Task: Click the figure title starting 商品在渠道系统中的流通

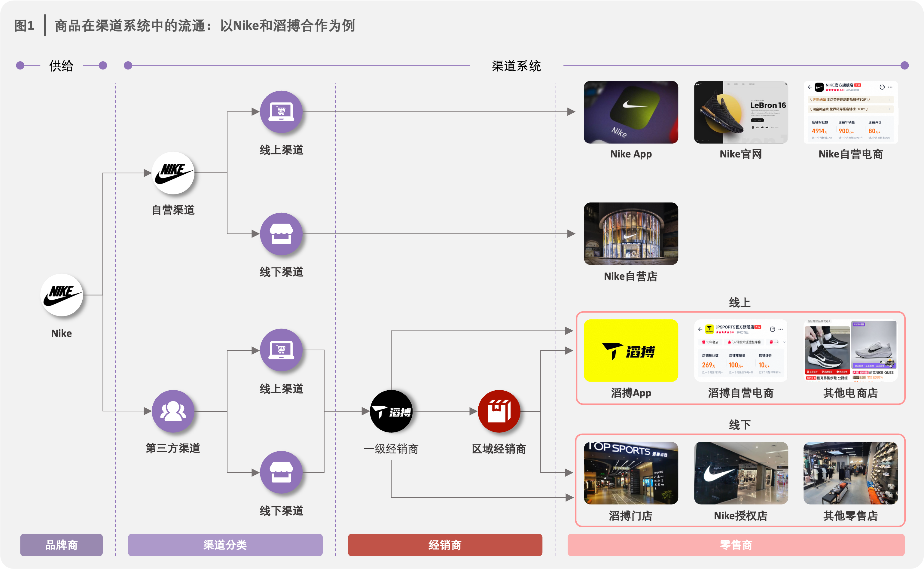Action: pyautogui.click(x=205, y=26)
